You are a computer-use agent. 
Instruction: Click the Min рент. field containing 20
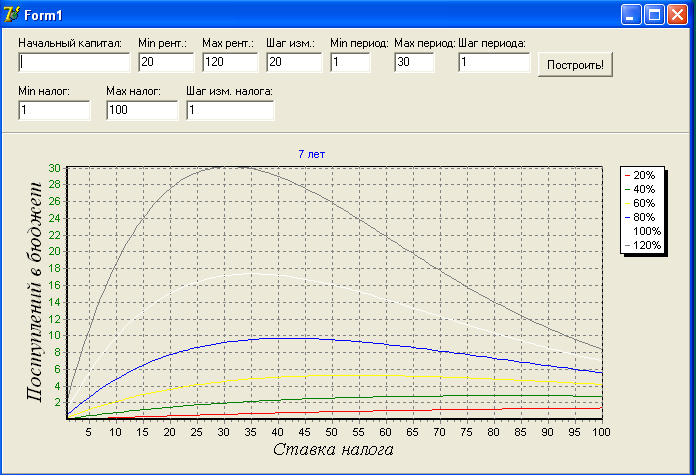click(166, 62)
